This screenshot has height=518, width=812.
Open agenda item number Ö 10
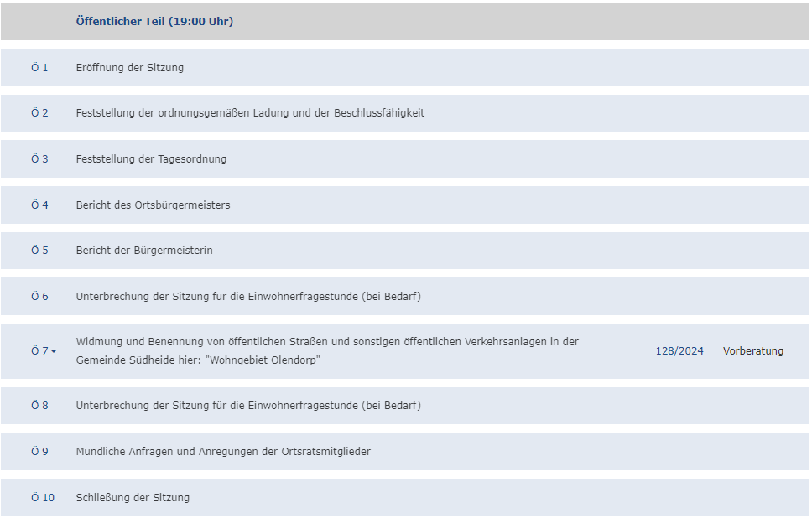pos(42,498)
